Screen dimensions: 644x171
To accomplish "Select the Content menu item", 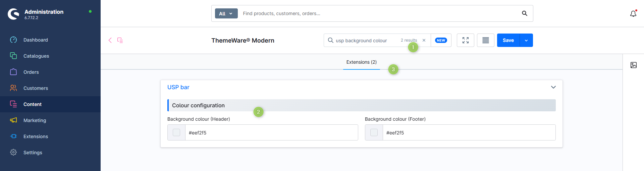I will pyautogui.click(x=50, y=104).
